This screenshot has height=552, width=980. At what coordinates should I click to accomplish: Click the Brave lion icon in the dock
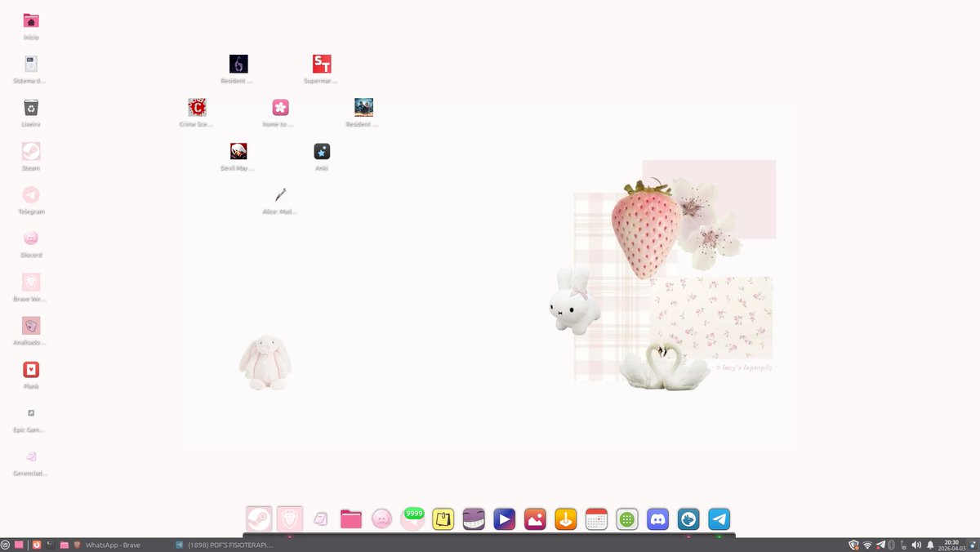[290, 519]
